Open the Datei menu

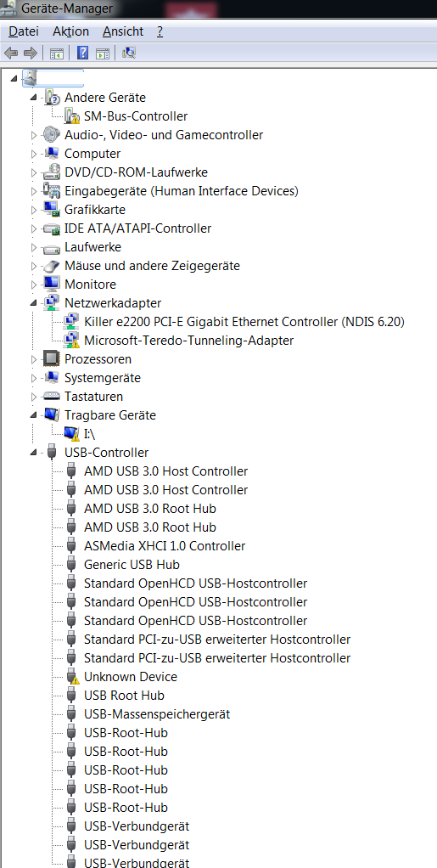coord(20,31)
